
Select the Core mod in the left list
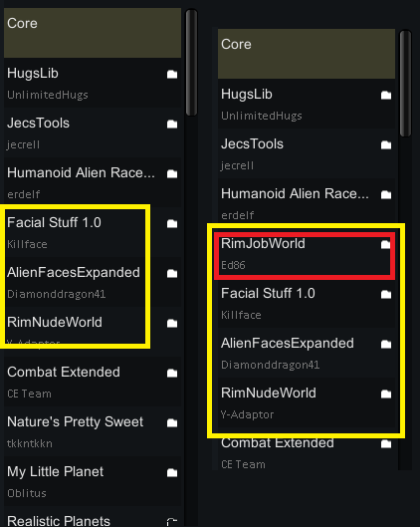[93, 33]
